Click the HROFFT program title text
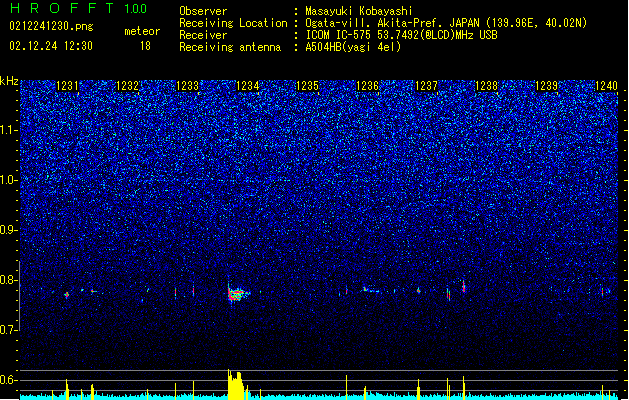629x400 pixels. (62, 8)
